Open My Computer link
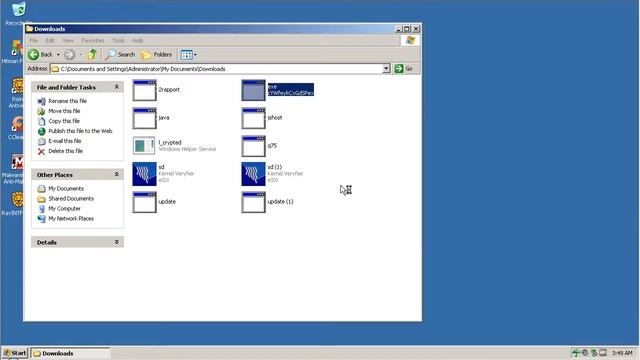 [64, 208]
